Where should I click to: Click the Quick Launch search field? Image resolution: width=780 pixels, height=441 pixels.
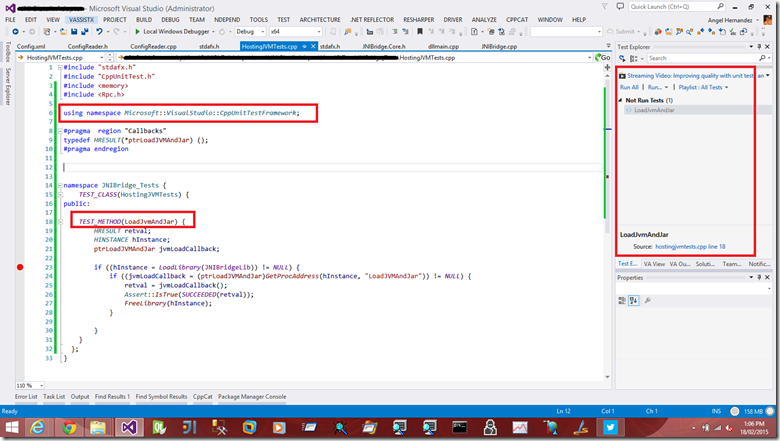tap(668, 7)
